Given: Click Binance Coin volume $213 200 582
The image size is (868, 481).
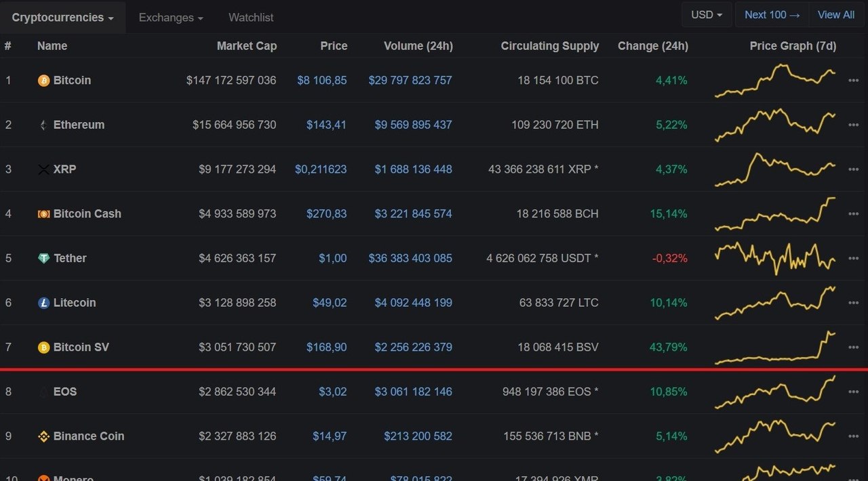Looking at the screenshot, I should [x=418, y=436].
